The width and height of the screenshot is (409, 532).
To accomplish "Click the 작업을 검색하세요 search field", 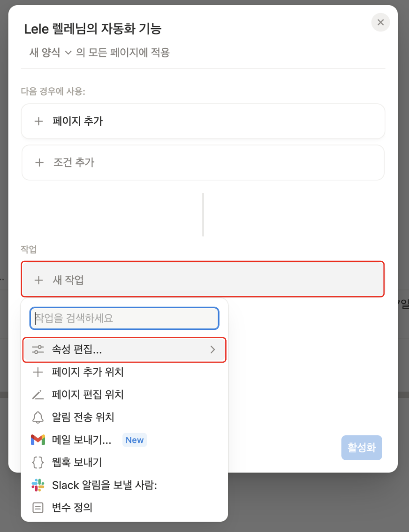I will pos(124,318).
